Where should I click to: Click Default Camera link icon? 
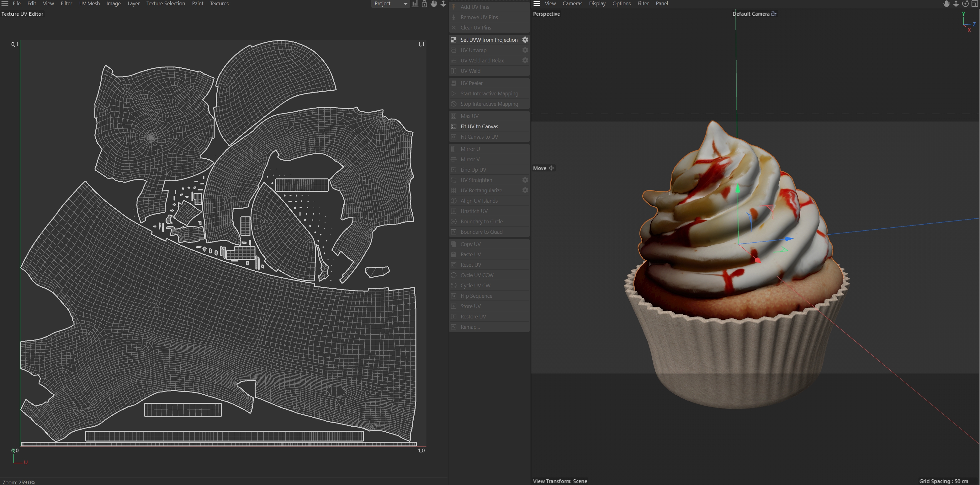point(773,14)
